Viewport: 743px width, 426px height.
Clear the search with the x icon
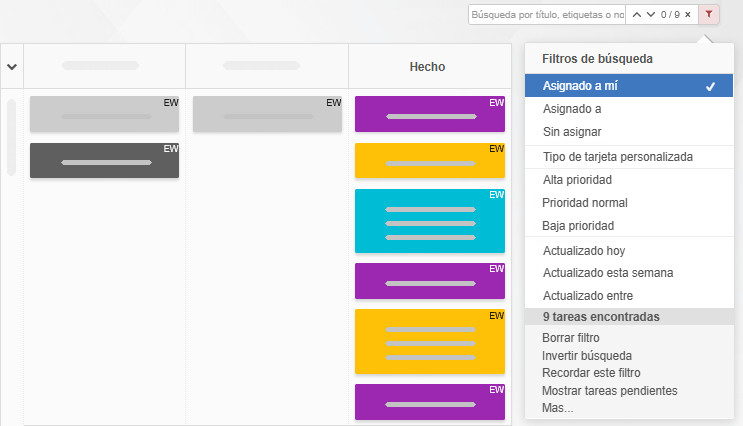pyautogui.click(x=687, y=15)
